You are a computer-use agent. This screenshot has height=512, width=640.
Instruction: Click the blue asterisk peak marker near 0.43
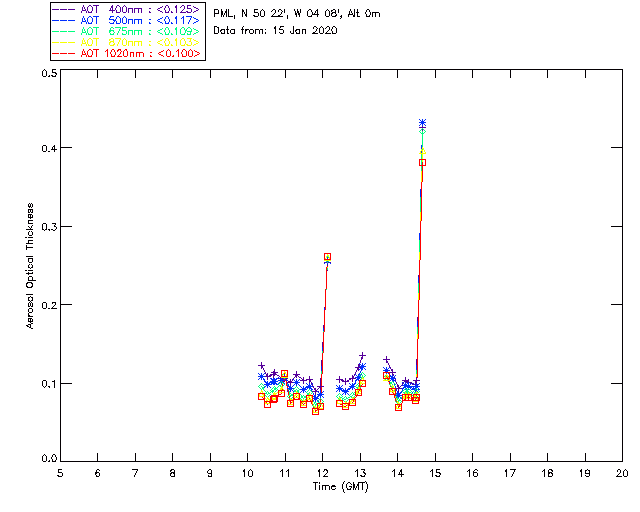click(x=422, y=122)
